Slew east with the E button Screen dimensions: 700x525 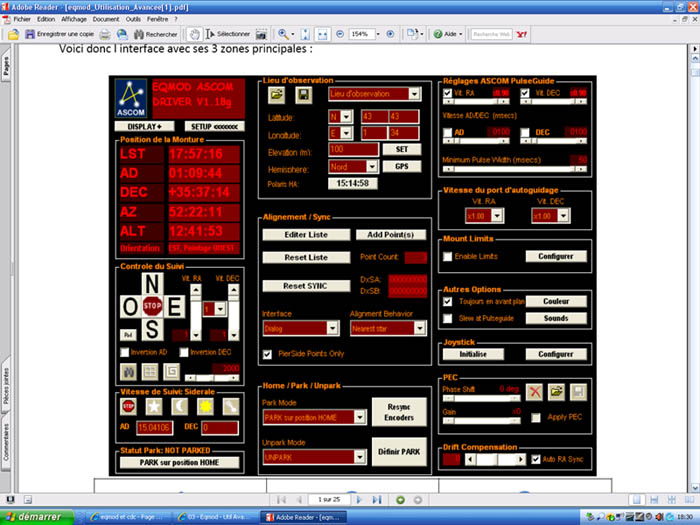click(175, 307)
